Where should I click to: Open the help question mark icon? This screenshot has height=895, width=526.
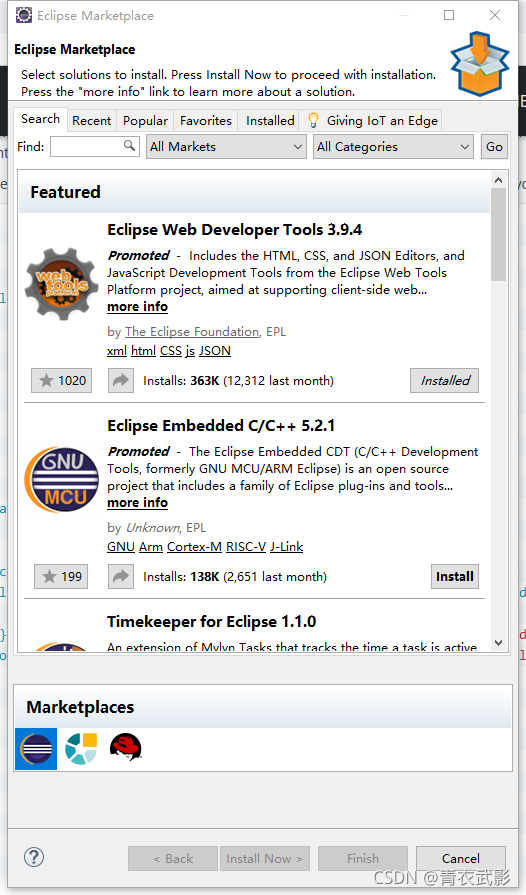coord(34,857)
